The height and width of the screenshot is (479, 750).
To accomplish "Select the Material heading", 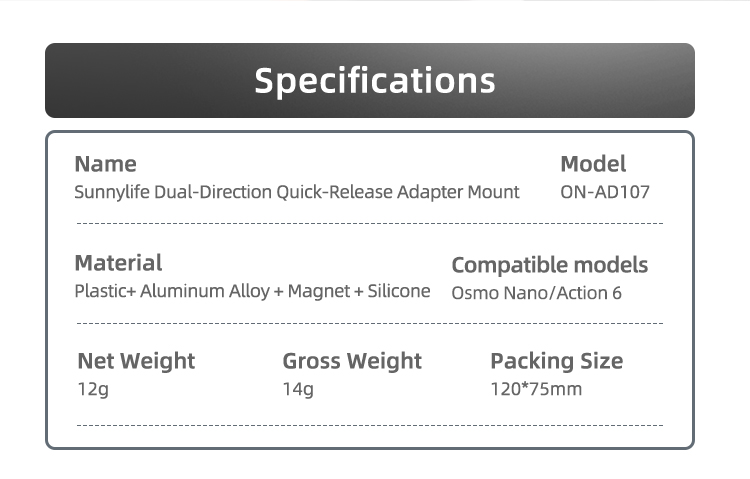I will click(x=118, y=263).
